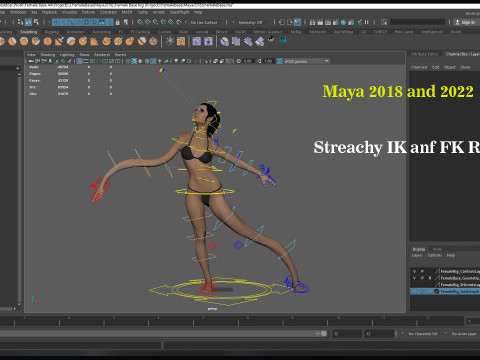Screen dimensions: 480x360
Task: Click the teal icon ending the shelf
Action: click(x=283, y=40)
